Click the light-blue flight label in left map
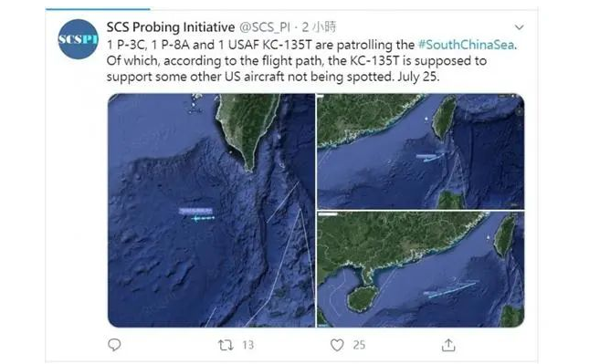589x364 pixels. pyautogui.click(x=195, y=211)
